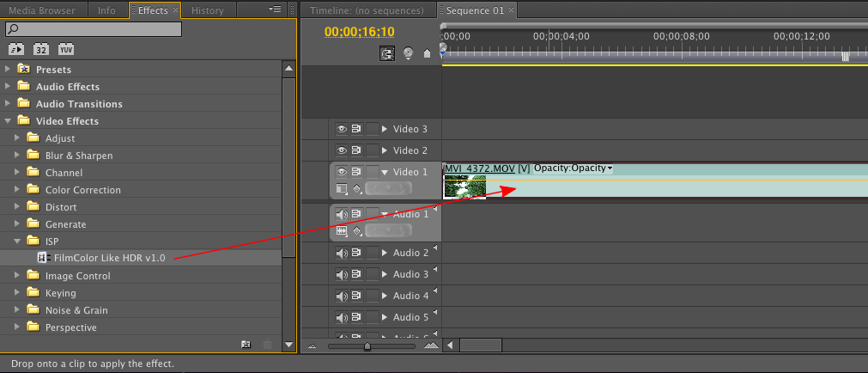Collapse the Video 1 track
The image size is (868, 373).
[385, 172]
